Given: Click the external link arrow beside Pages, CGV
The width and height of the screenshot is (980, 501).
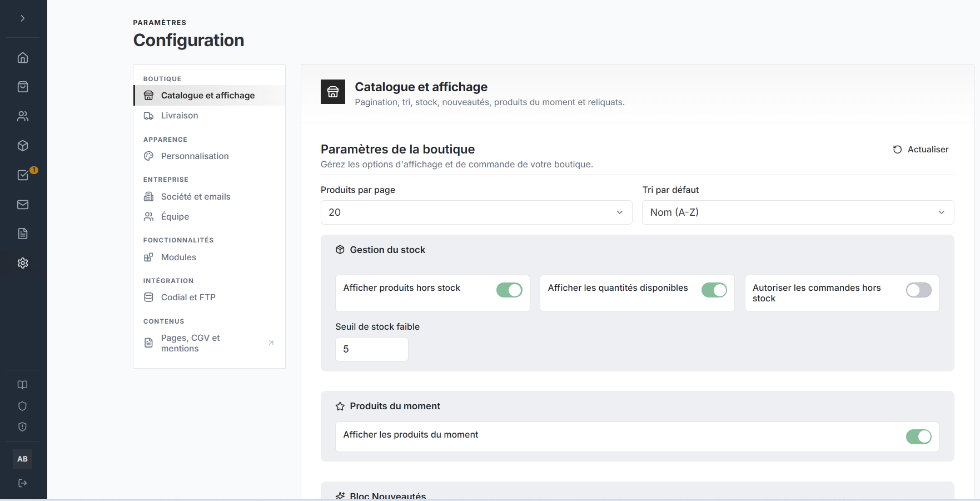Looking at the screenshot, I should [x=271, y=343].
